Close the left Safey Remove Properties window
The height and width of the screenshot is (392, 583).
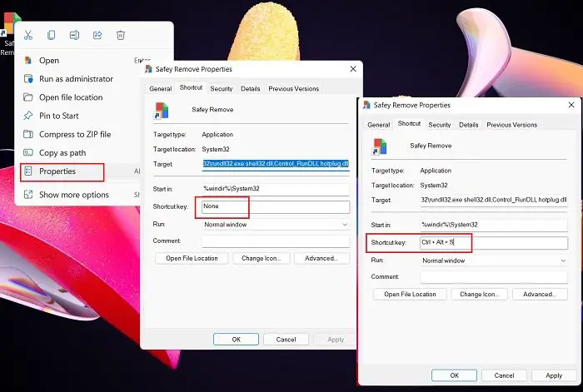pyautogui.click(x=353, y=69)
